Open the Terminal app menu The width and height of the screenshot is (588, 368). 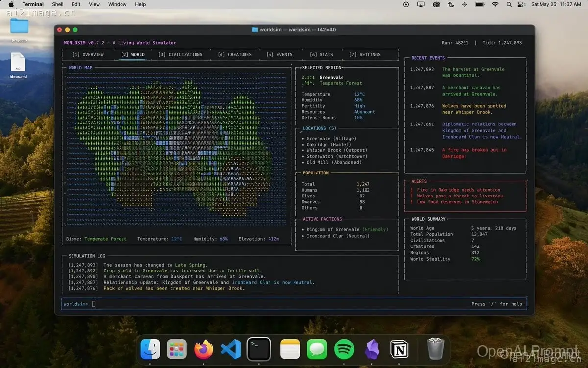pos(33,4)
